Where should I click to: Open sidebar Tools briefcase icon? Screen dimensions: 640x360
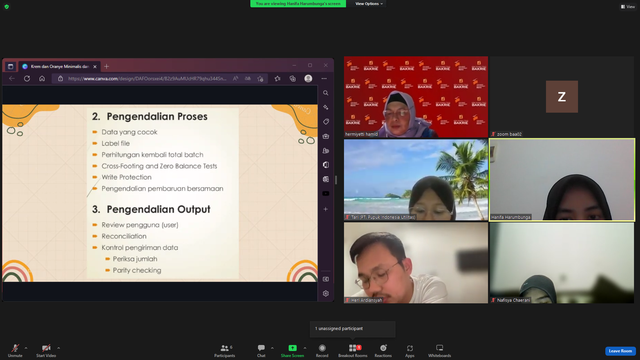tap(326, 136)
